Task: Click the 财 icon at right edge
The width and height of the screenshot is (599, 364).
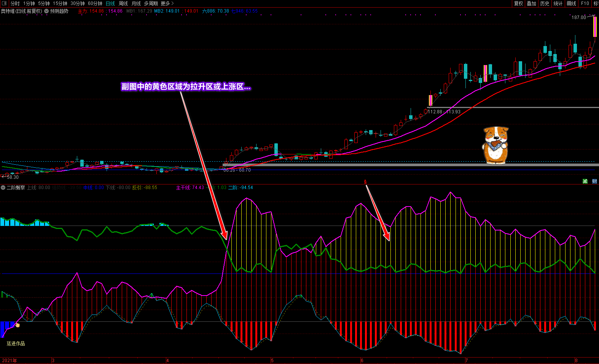Action: click(x=594, y=181)
